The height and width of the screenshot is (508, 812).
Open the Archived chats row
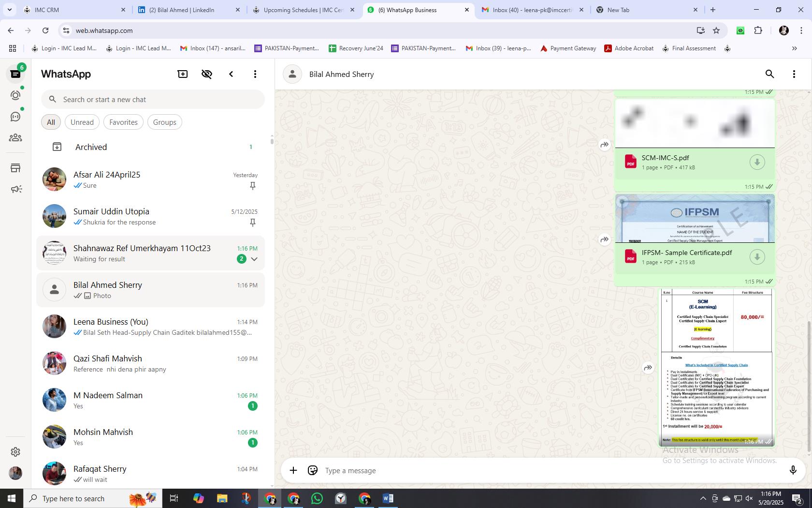tap(150, 147)
